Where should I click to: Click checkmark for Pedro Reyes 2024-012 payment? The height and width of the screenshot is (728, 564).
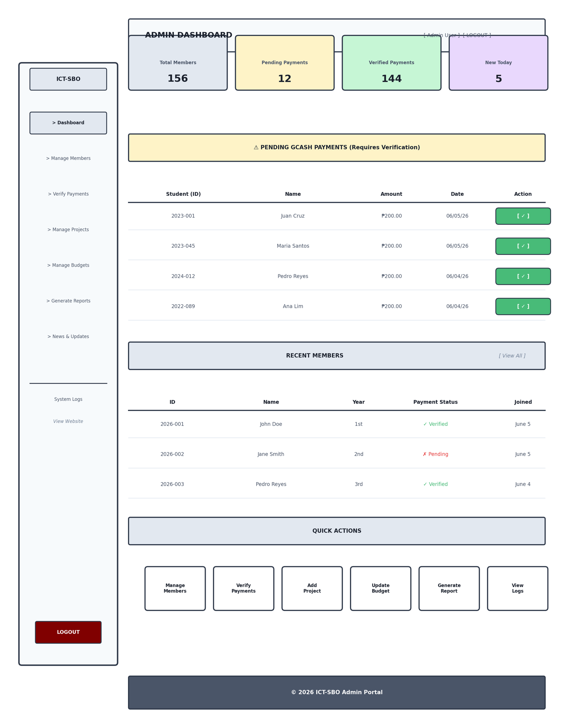[x=523, y=276]
